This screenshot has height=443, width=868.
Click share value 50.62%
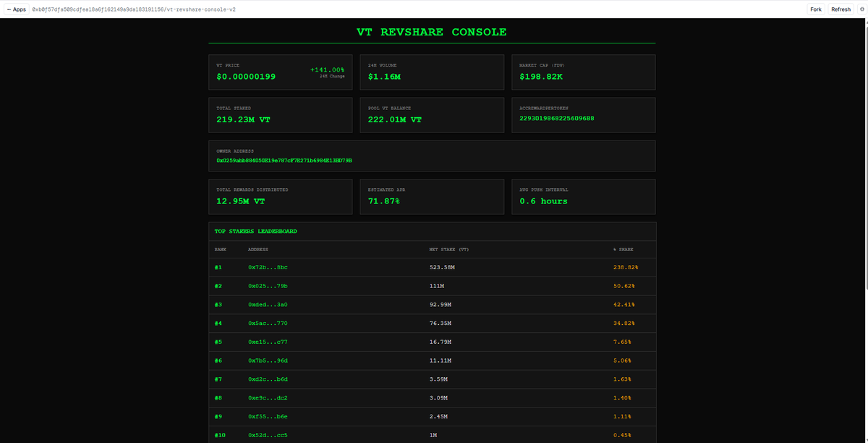[x=624, y=286]
